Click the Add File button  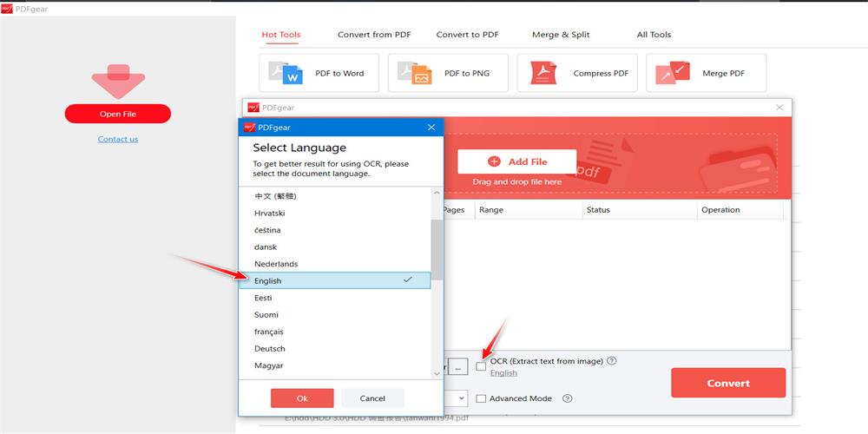pyautogui.click(x=517, y=161)
